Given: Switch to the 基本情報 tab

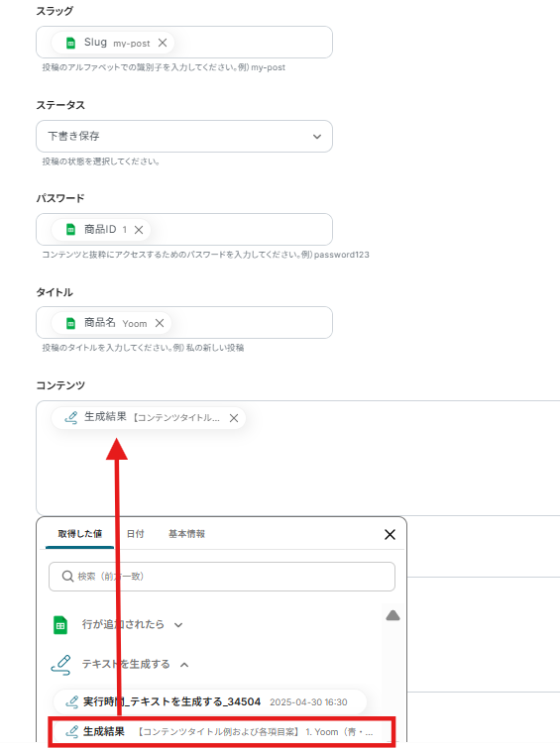Looking at the screenshot, I should pos(186,534).
